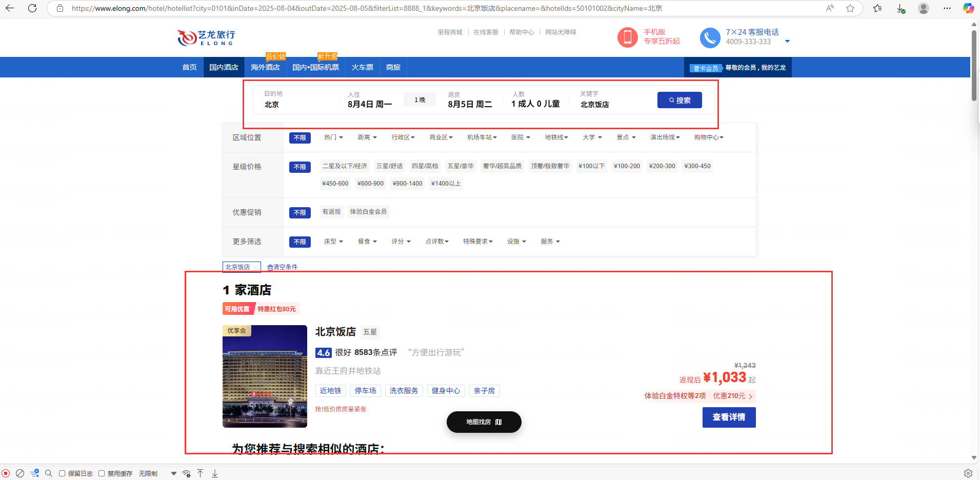Click the blue customer service phone icon
The width and height of the screenshot is (980, 480).
[710, 37]
